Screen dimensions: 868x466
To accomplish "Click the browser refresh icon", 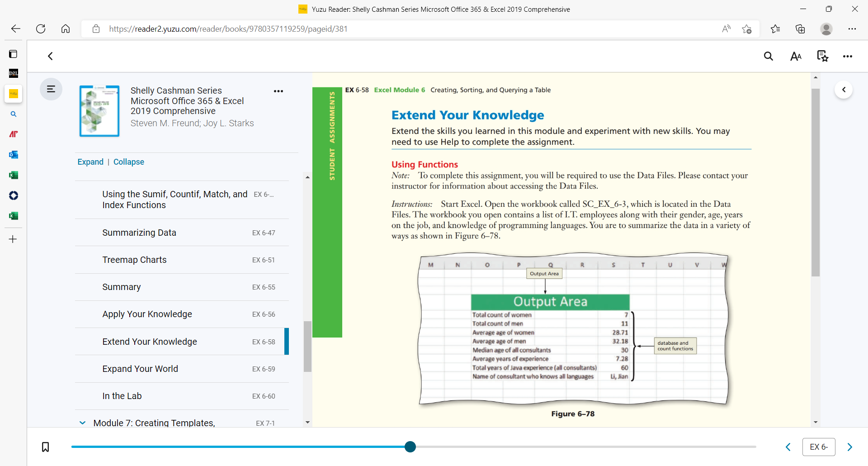I will pyautogui.click(x=41, y=29).
